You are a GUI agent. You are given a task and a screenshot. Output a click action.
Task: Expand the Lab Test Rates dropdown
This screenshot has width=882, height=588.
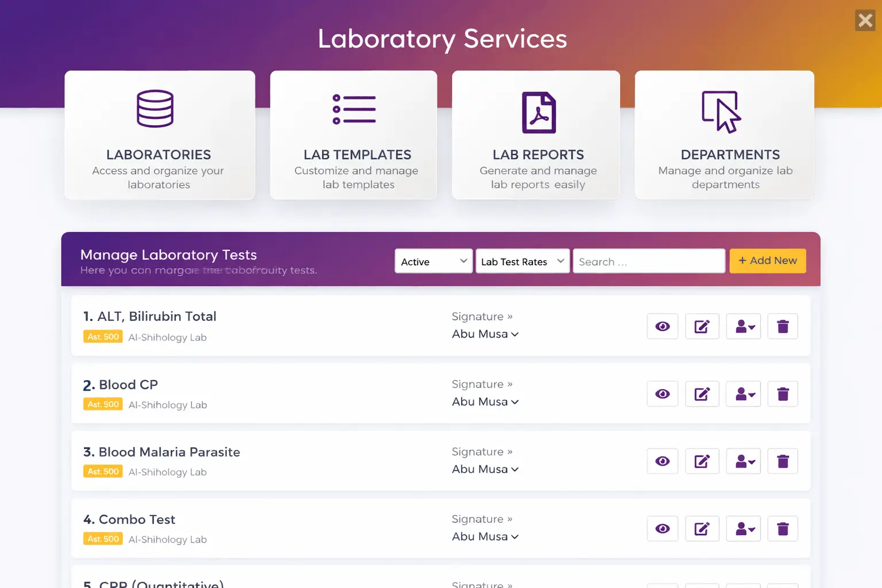(521, 261)
